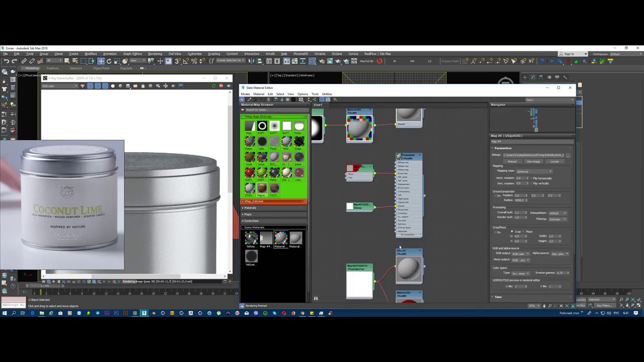This screenshot has width=644, height=362.
Task: Expand the Maps group in browser
Action: (x=274, y=214)
